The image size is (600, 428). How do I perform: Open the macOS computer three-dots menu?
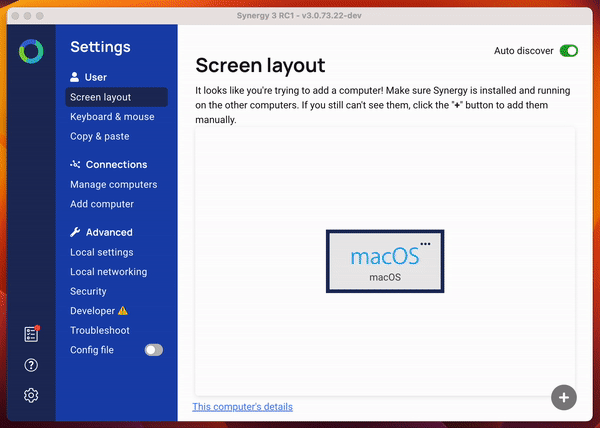pos(425,244)
